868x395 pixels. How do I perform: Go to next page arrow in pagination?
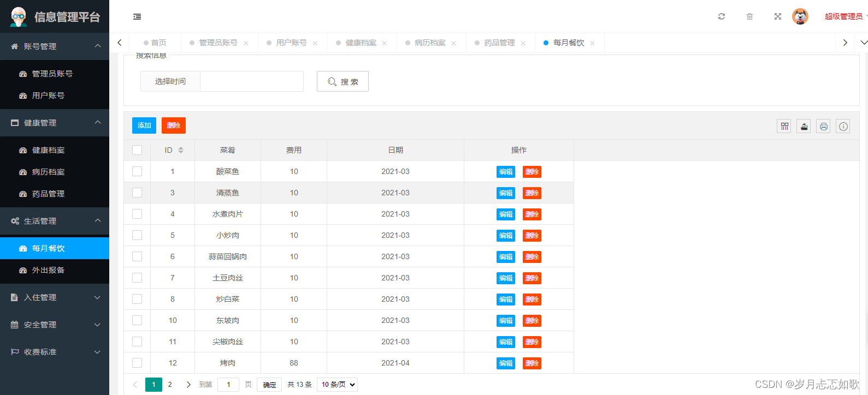tap(188, 385)
